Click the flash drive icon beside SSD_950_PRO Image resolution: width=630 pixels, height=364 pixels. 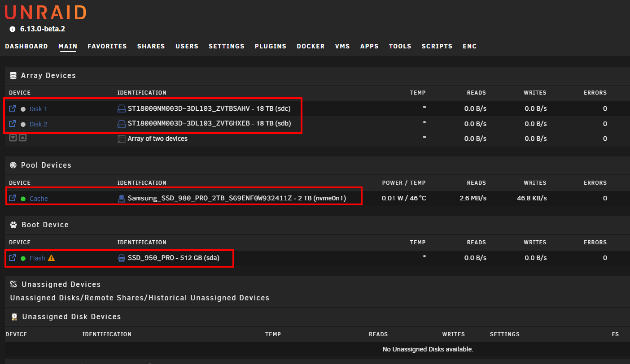pyautogui.click(x=121, y=258)
